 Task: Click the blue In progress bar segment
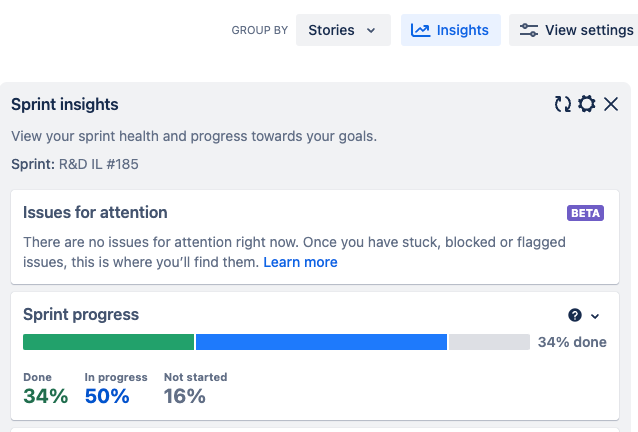click(321, 342)
